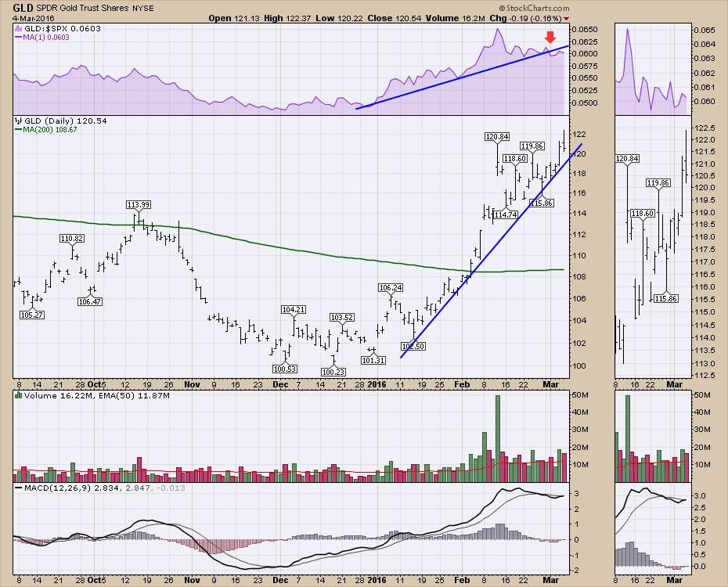Click the 2016 label on bottom date axis
This screenshot has height=587, width=728.
(x=377, y=580)
